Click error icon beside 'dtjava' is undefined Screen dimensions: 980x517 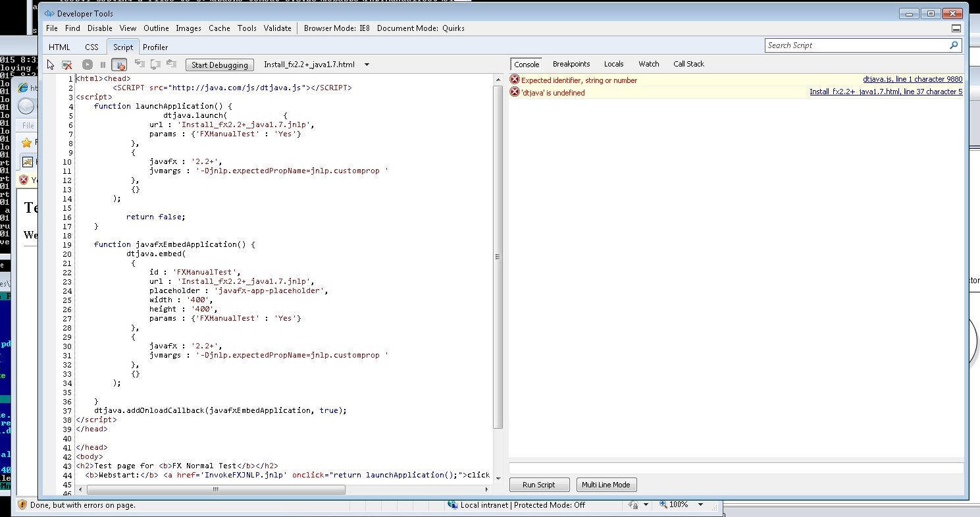[x=515, y=92]
